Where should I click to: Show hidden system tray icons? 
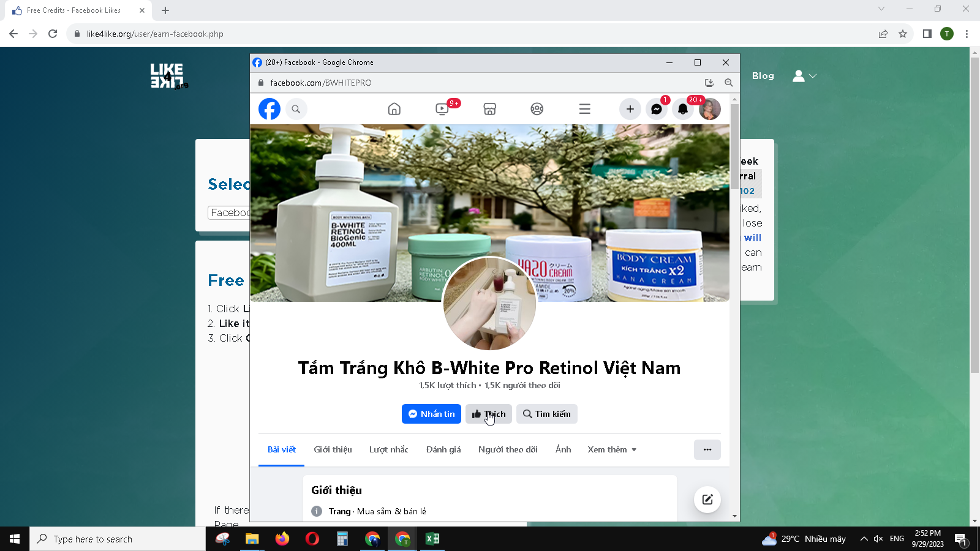(x=864, y=539)
